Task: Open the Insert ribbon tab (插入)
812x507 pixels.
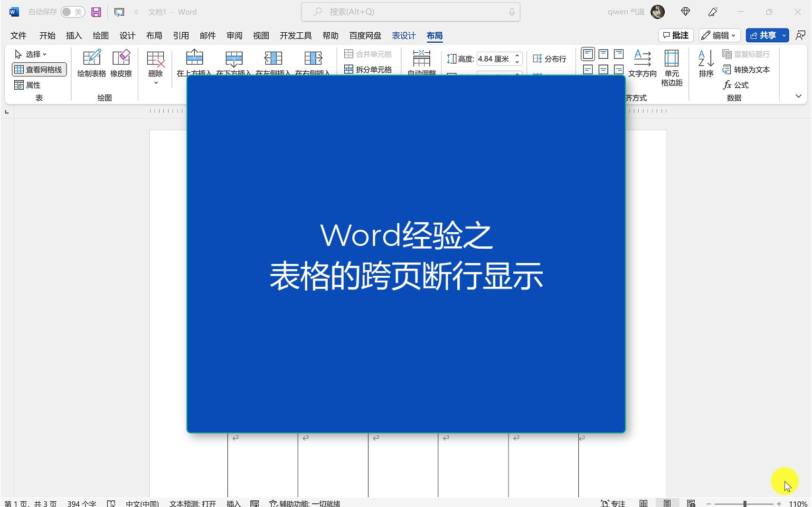Action: coord(74,35)
